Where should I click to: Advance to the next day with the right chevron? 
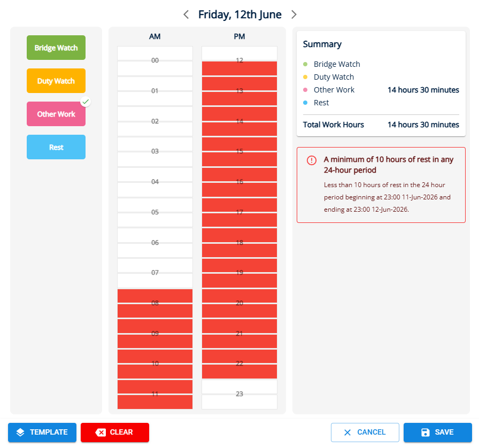[293, 14]
